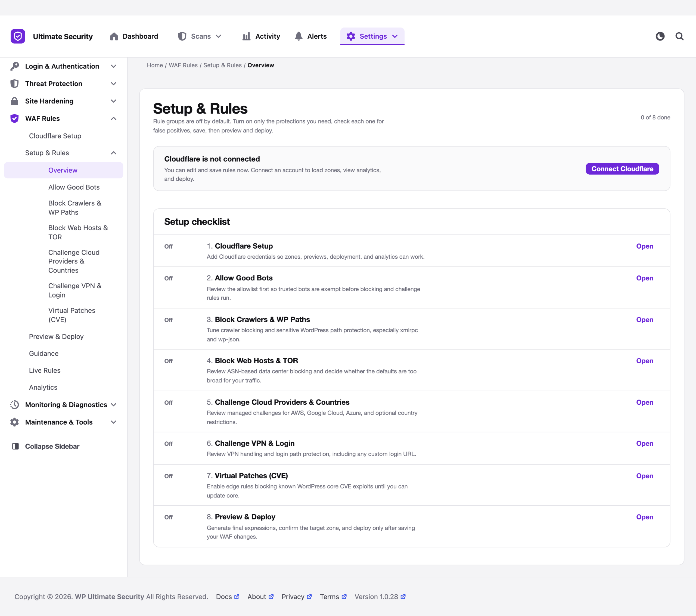This screenshot has width=696, height=616.
Task: Click Home breadcrumb link
Action: [155, 65]
